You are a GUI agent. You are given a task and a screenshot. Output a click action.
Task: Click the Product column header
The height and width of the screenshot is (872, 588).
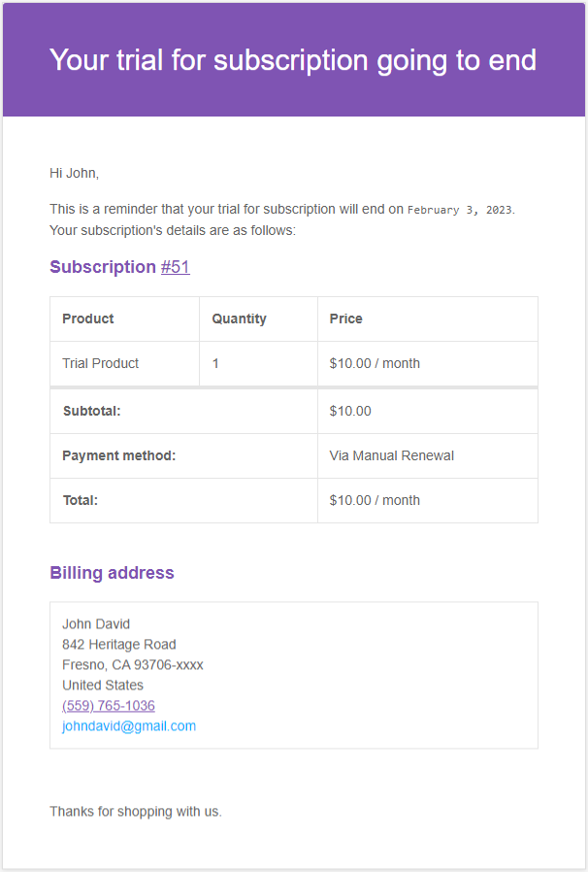(88, 319)
